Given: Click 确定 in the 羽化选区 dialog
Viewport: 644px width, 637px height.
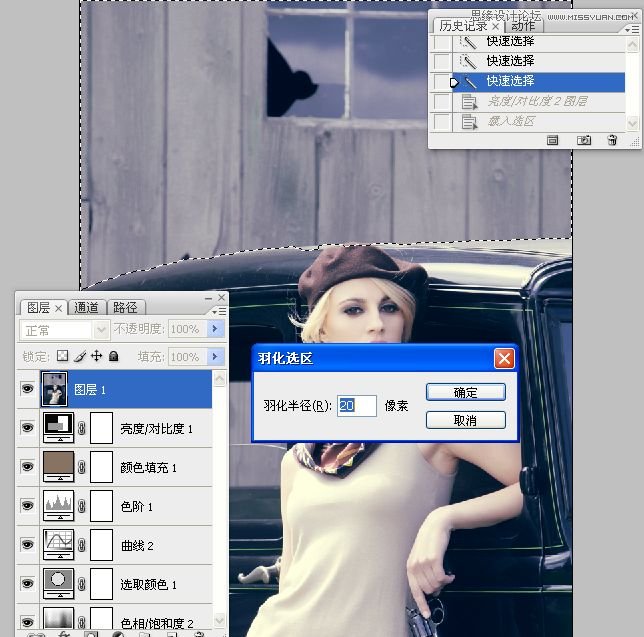Looking at the screenshot, I should 465,392.
